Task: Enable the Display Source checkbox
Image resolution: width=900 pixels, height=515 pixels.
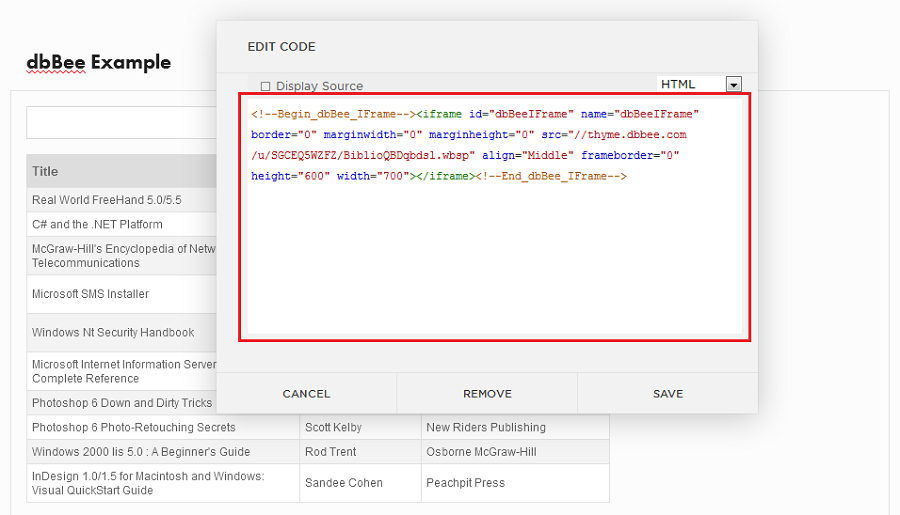Action: coord(265,86)
